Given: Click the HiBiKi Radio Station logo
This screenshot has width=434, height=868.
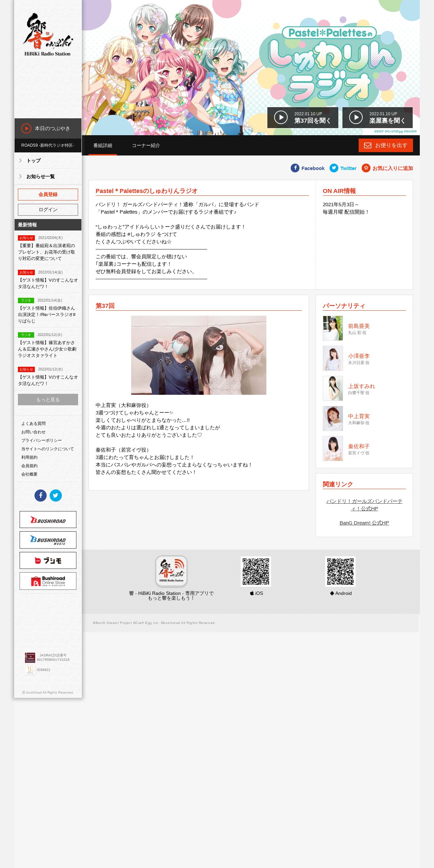Looking at the screenshot, I should coord(48,35).
